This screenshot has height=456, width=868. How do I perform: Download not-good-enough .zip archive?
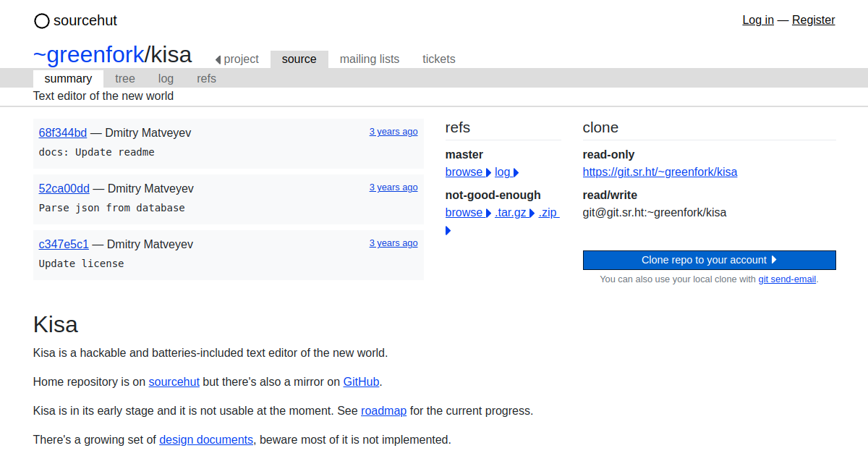tap(548, 212)
